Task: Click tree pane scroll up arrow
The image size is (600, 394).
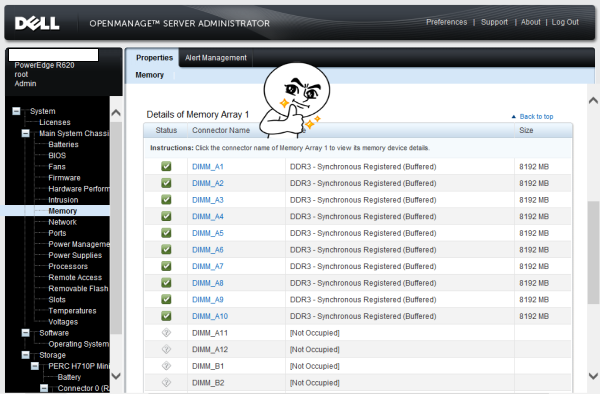Action: point(116,112)
